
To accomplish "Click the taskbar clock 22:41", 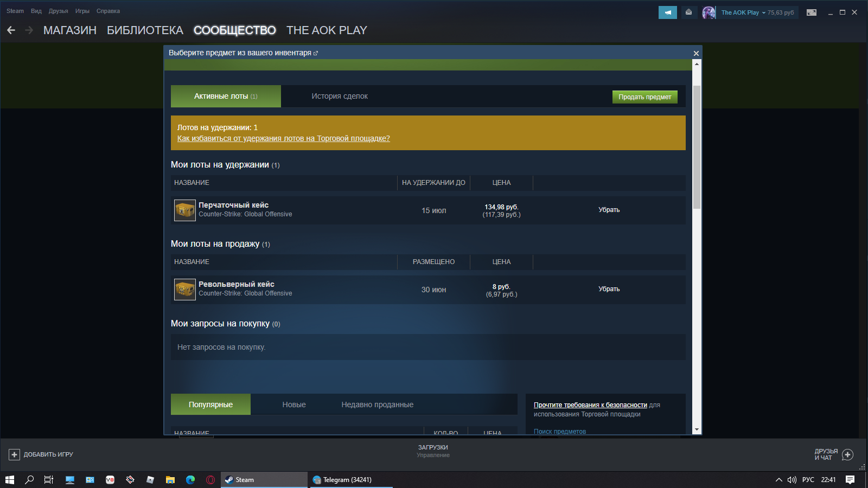I will 828,480.
